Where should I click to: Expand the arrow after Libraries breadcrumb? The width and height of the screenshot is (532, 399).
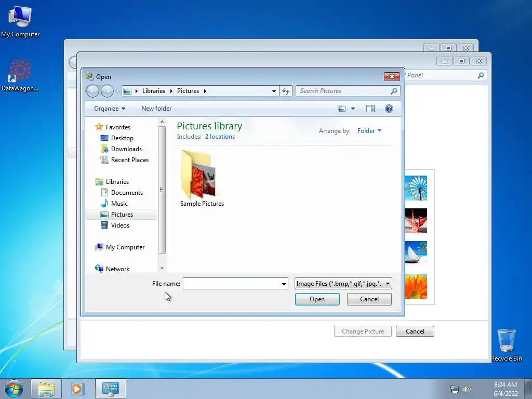(x=171, y=91)
